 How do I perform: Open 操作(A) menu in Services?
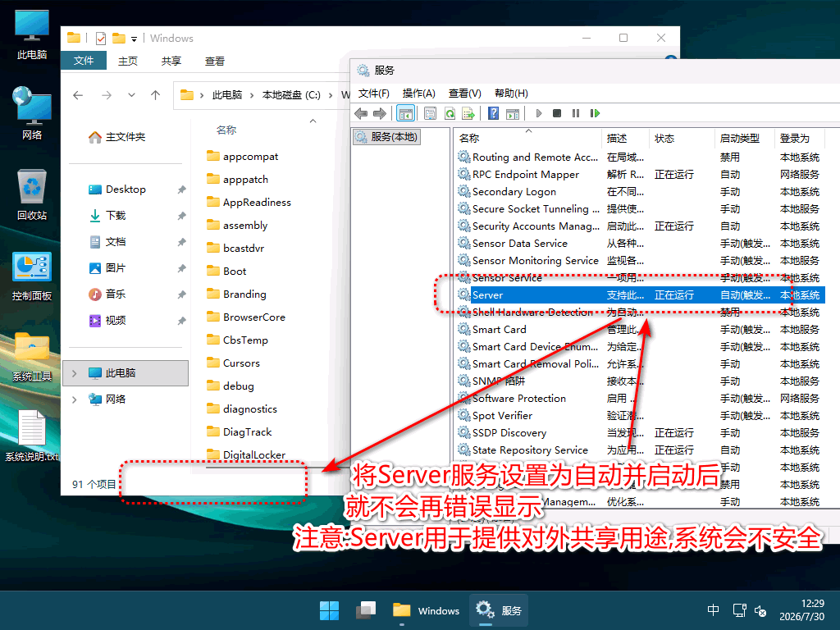pos(419,94)
